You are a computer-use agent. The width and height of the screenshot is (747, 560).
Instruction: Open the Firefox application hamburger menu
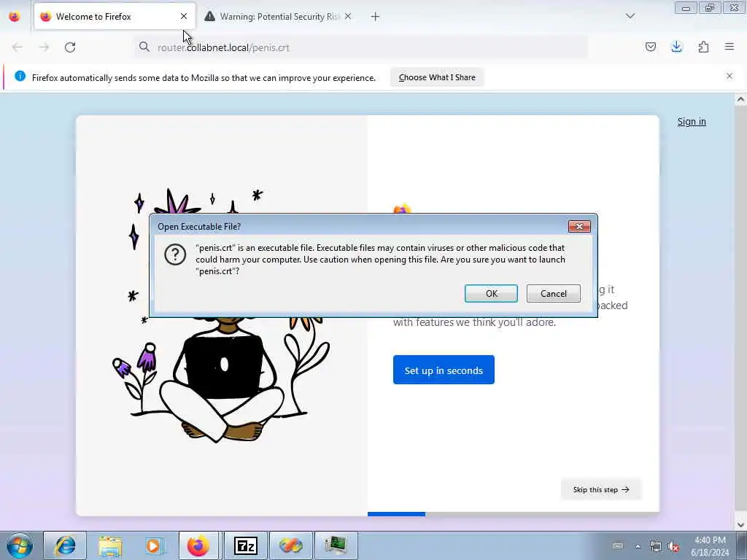pos(729,47)
